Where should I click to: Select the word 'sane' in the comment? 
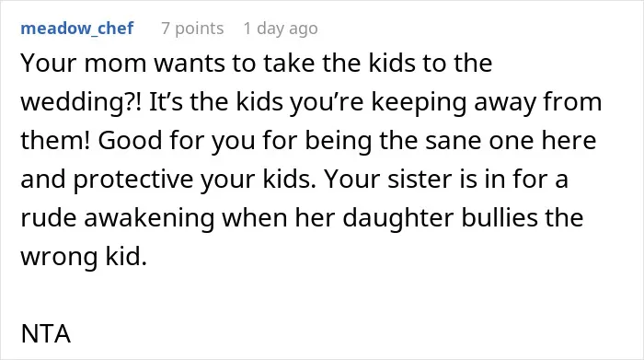coord(454,141)
